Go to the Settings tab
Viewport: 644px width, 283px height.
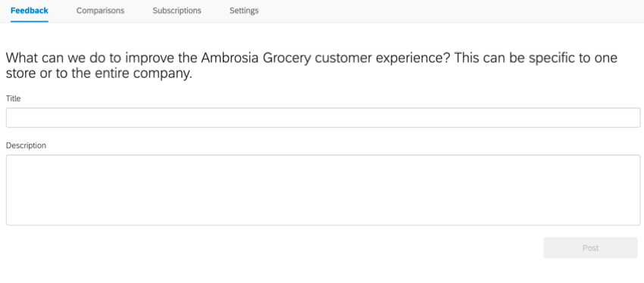(x=244, y=11)
